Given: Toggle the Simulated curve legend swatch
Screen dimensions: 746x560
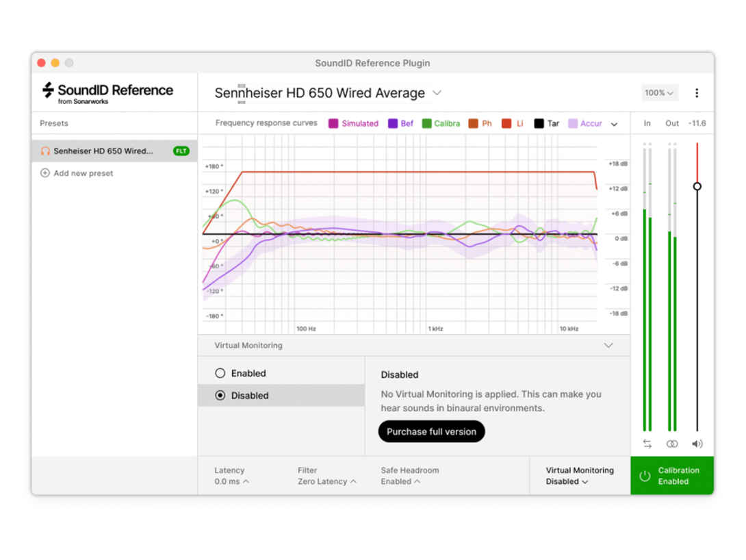Looking at the screenshot, I should [x=333, y=124].
